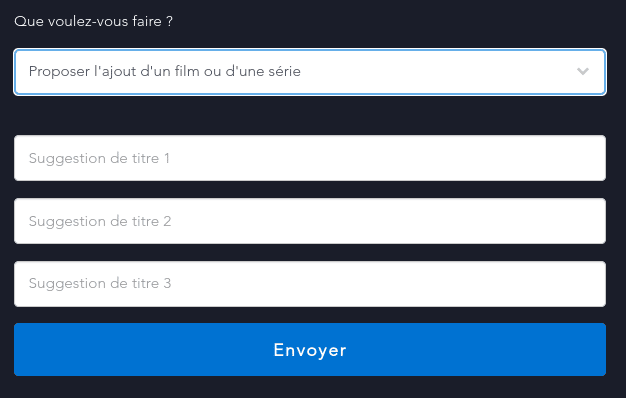Send the suggestions using Envoyer
This screenshot has width=626, height=398.
[310, 350]
